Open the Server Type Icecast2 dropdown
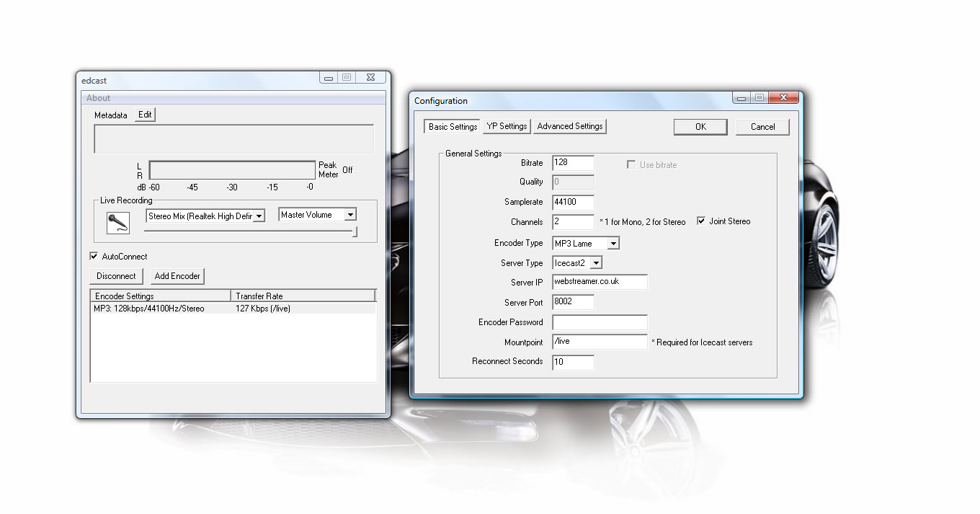The width and height of the screenshot is (980, 514). [x=595, y=263]
